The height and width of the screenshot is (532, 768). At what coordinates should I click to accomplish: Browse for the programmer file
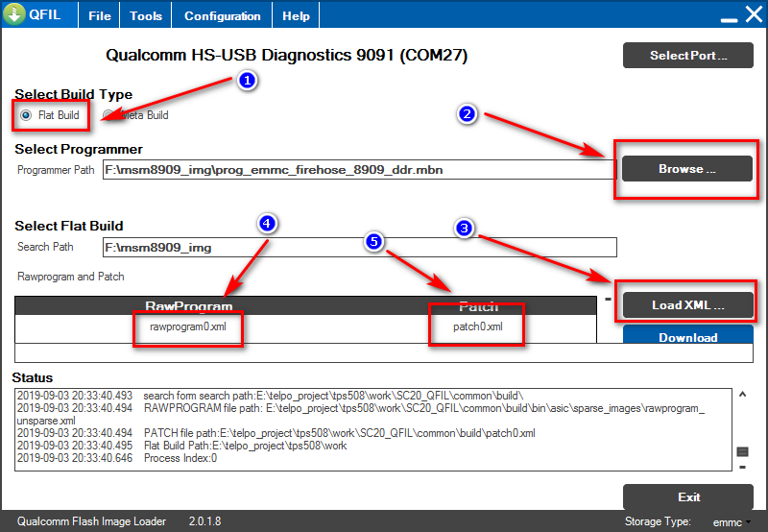click(x=686, y=168)
